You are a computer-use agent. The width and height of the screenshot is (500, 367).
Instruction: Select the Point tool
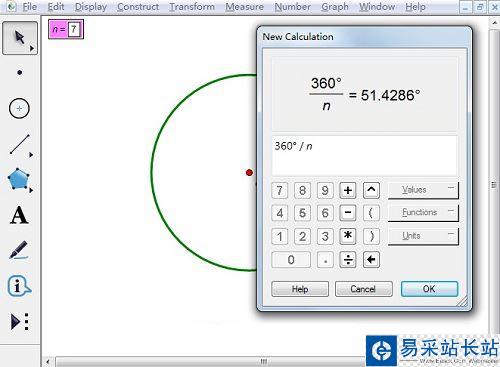coord(20,72)
